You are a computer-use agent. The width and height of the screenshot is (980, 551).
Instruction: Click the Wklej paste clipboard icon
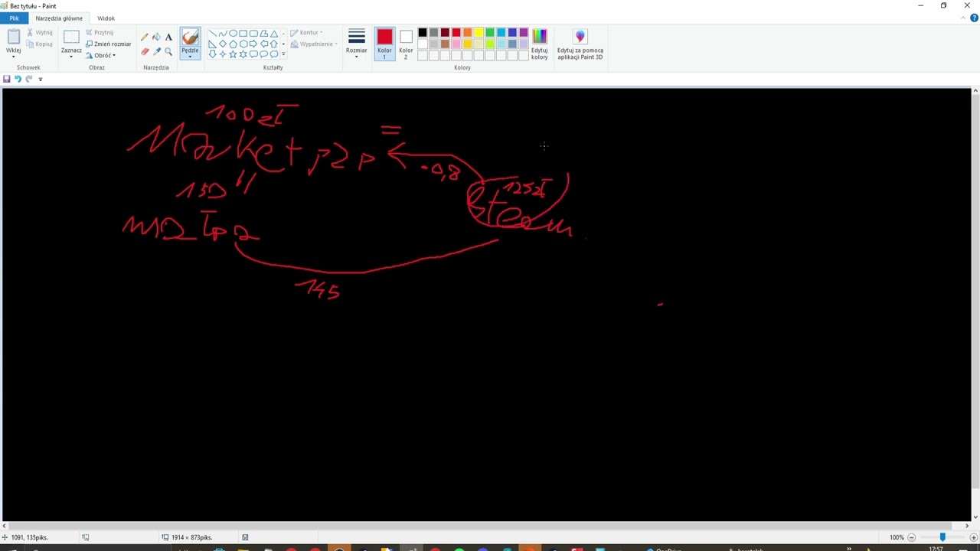click(x=14, y=37)
